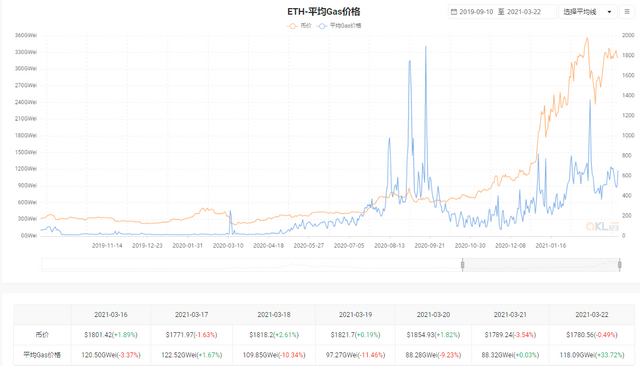Expand the 选择平均线 dropdown
This screenshot has width=640, height=366.
pos(587,12)
